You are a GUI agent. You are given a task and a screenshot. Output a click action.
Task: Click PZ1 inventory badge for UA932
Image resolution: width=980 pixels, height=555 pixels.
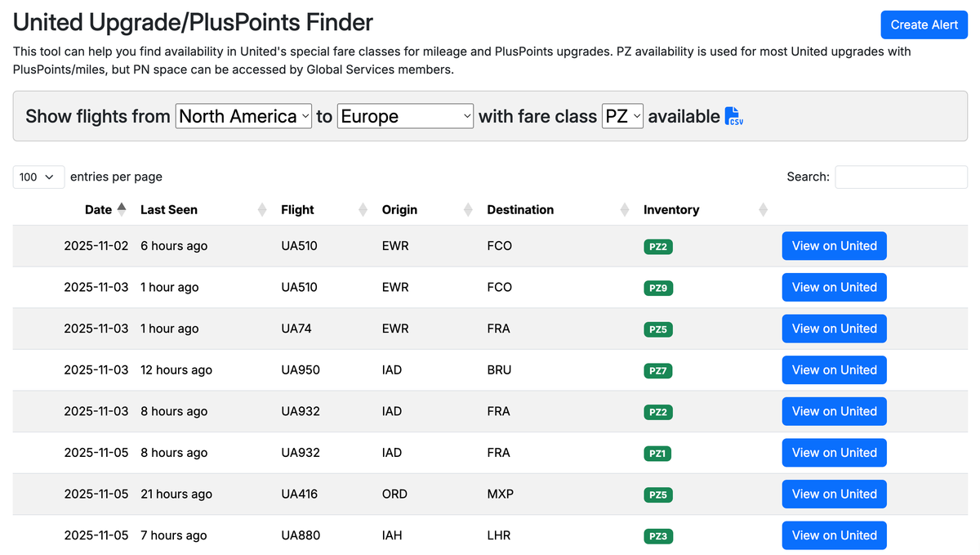(x=657, y=453)
